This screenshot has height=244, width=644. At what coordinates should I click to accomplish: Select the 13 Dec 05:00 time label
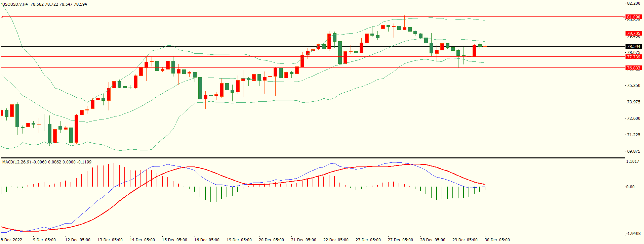110,240
